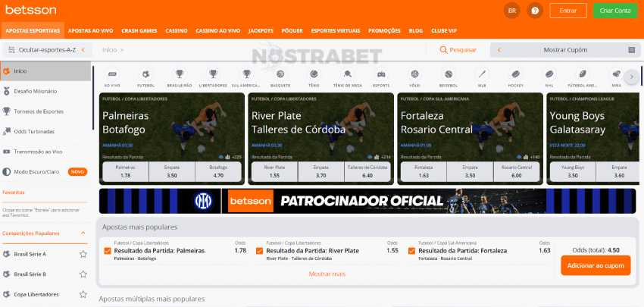Choose the Tênis de Mesa icon
This screenshot has height=307, width=644.
click(x=348, y=74)
